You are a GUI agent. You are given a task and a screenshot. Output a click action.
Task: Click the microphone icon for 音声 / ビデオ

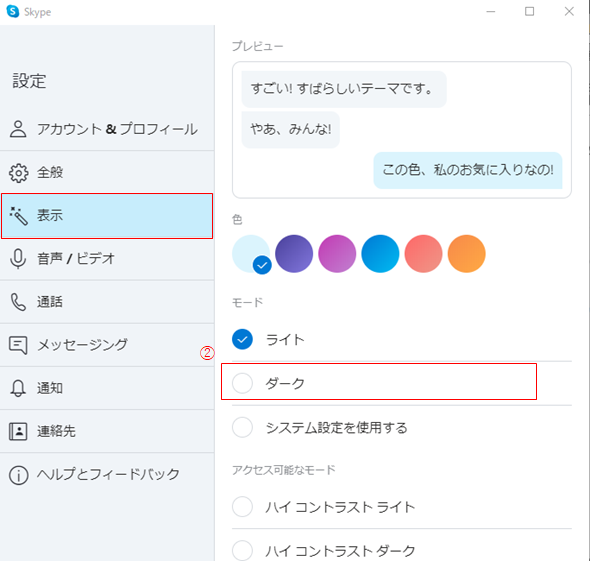tap(18, 258)
